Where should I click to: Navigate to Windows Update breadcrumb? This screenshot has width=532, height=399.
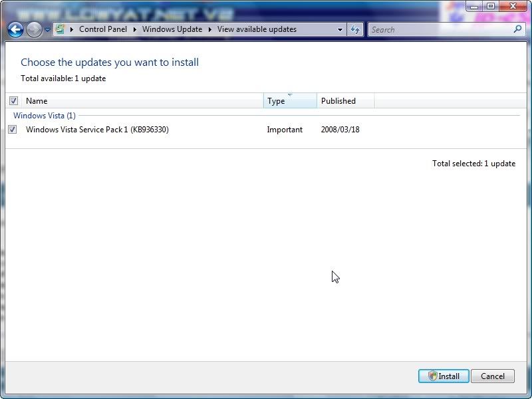(x=172, y=29)
